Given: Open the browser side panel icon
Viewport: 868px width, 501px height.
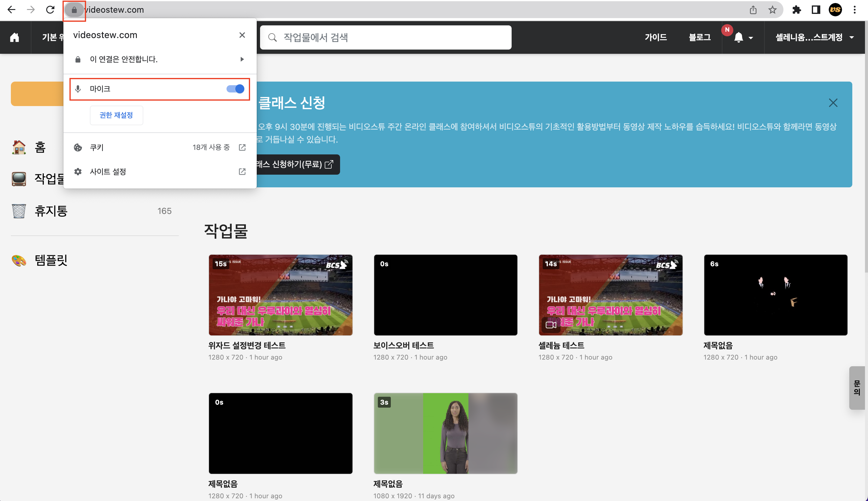Looking at the screenshot, I should [816, 10].
